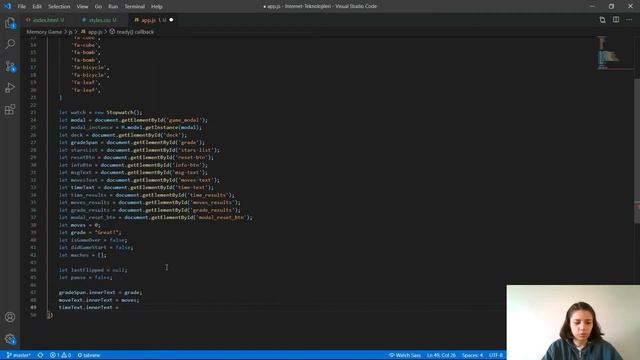Click the 'let watch = new Stopwatch()' line
This screenshot has width=640, height=360.
(x=100, y=112)
